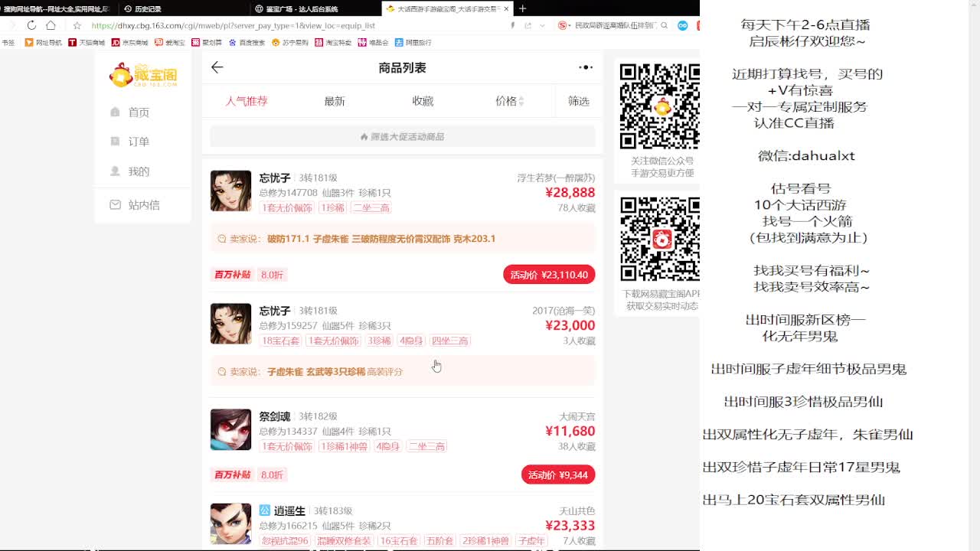Click the search box showing 民政局辟谣

(x=616, y=25)
